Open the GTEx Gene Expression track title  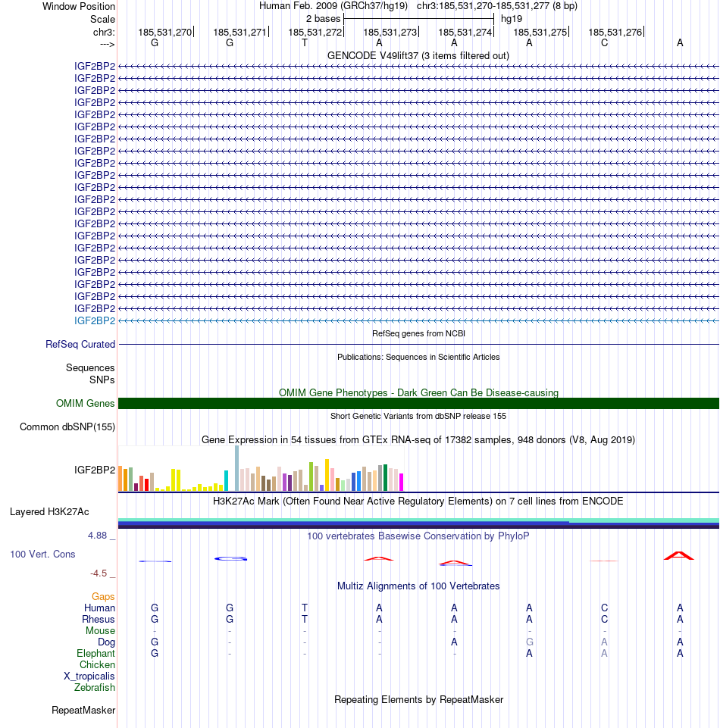pos(418,439)
